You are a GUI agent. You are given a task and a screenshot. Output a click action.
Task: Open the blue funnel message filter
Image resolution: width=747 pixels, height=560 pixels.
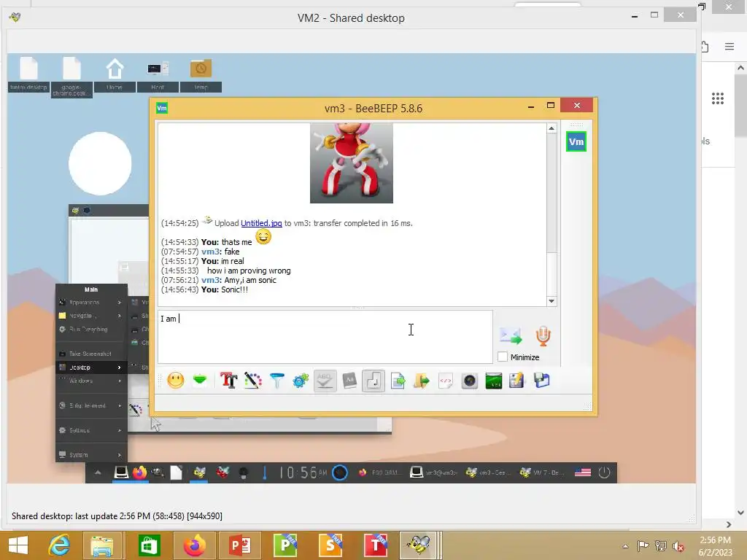(276, 381)
